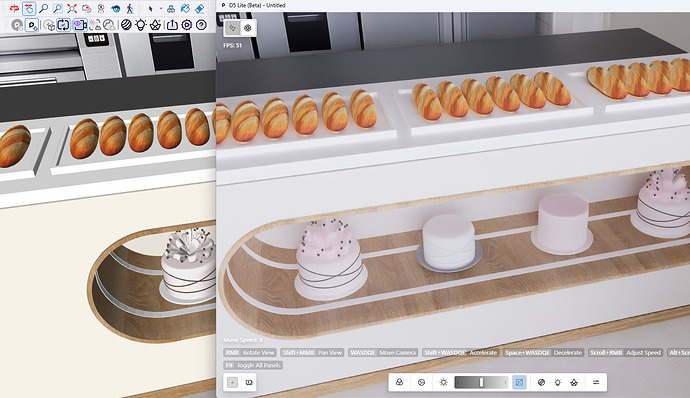
Task: Open the asset library origami icon
Action: (155, 25)
